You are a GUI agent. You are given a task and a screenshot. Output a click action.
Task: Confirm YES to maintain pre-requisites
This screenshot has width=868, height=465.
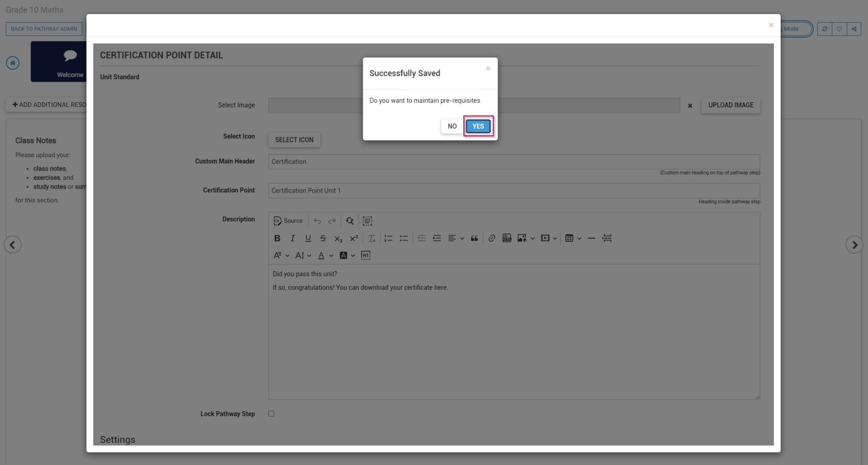click(x=478, y=126)
